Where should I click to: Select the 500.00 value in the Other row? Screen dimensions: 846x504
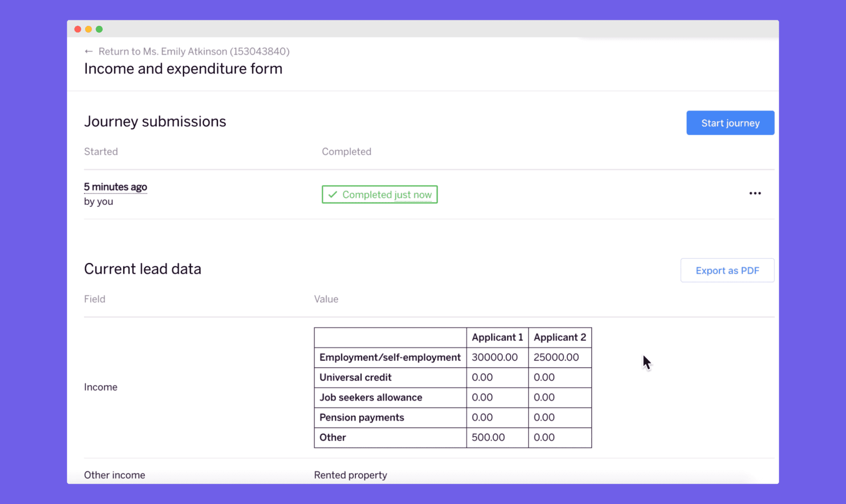(489, 437)
